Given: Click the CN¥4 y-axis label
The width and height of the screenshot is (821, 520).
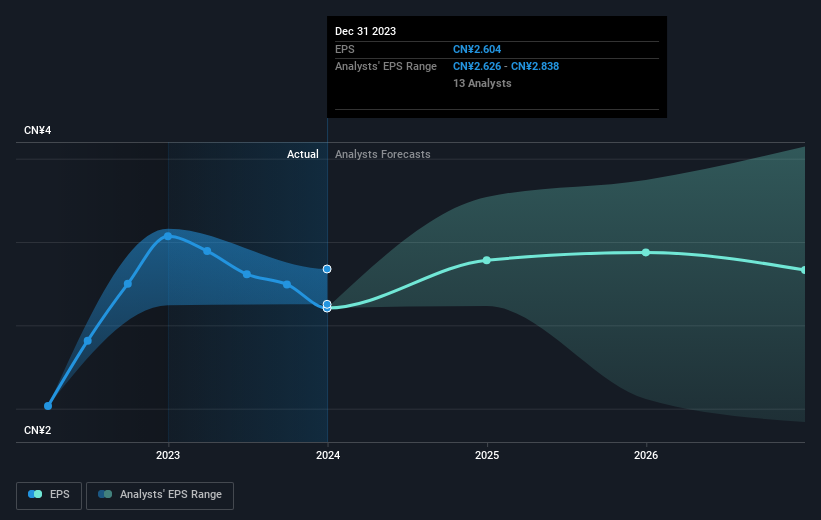Looking at the screenshot, I should (38, 130).
